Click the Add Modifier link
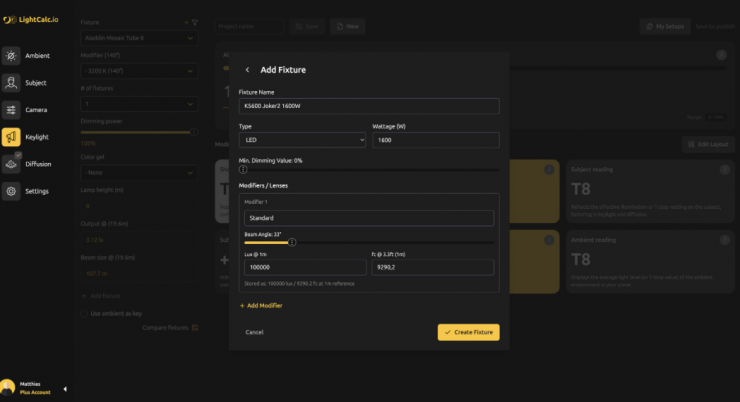740x402 pixels. (x=261, y=305)
